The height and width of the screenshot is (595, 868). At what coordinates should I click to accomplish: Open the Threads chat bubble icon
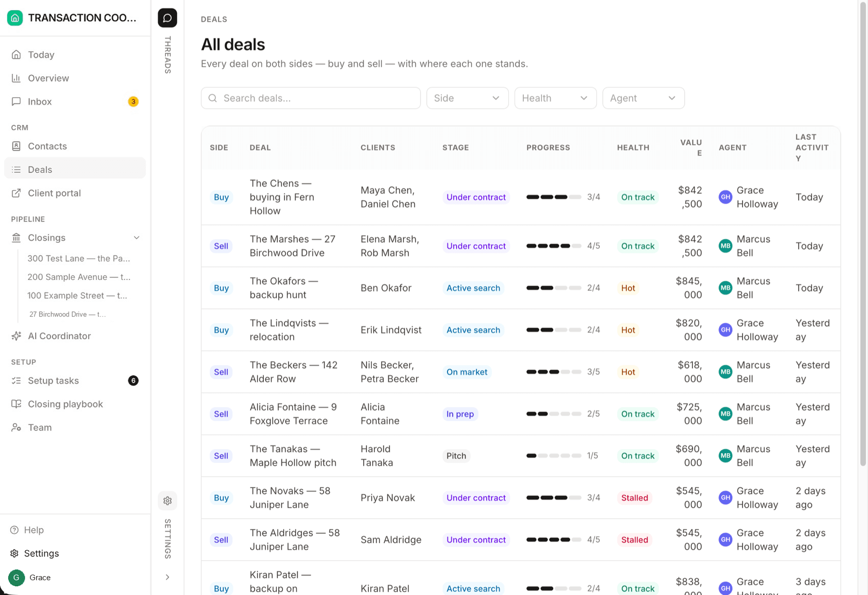pos(167,18)
